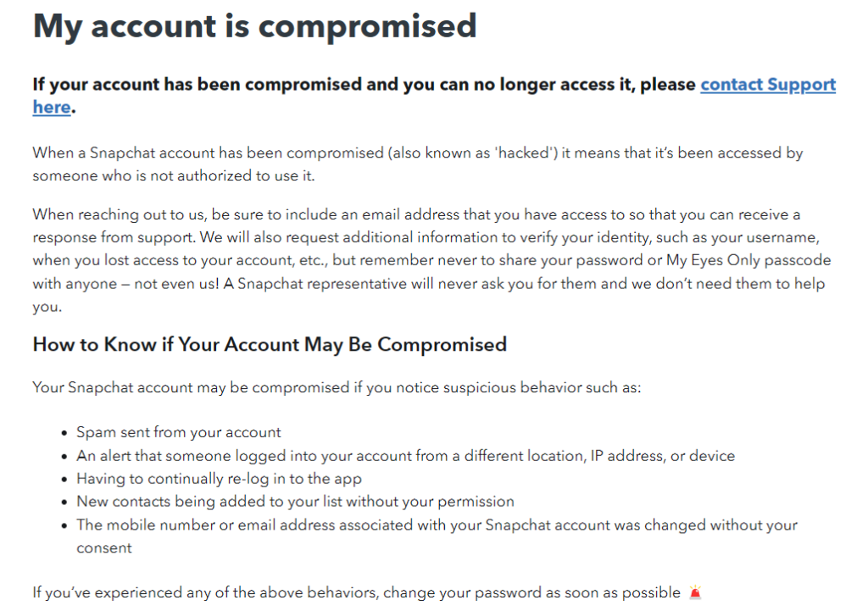Image resolution: width=868 pixels, height=611 pixels.
Task: Click the red siren emoji icon
Action: (696, 592)
